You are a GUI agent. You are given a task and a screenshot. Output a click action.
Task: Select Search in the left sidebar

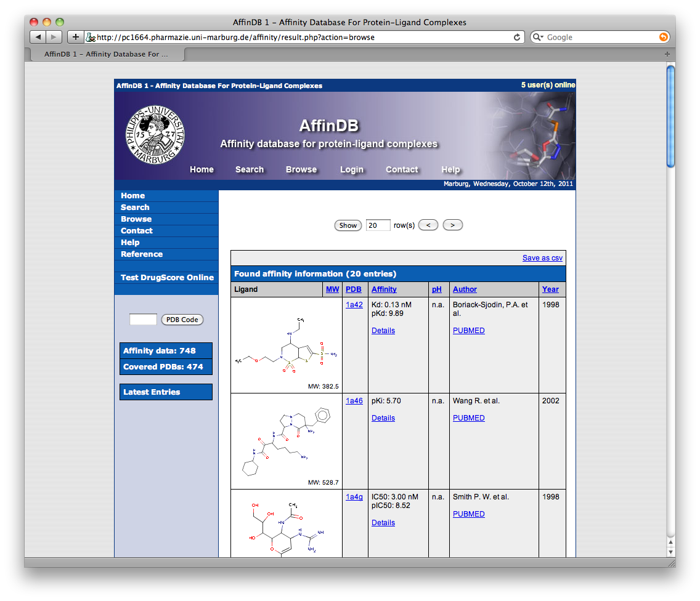coord(166,208)
